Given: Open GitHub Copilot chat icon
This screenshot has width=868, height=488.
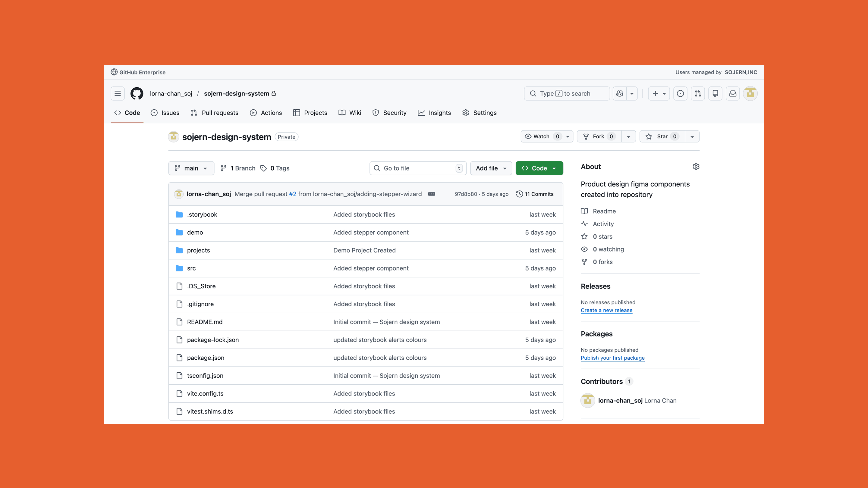Looking at the screenshot, I should (620, 93).
